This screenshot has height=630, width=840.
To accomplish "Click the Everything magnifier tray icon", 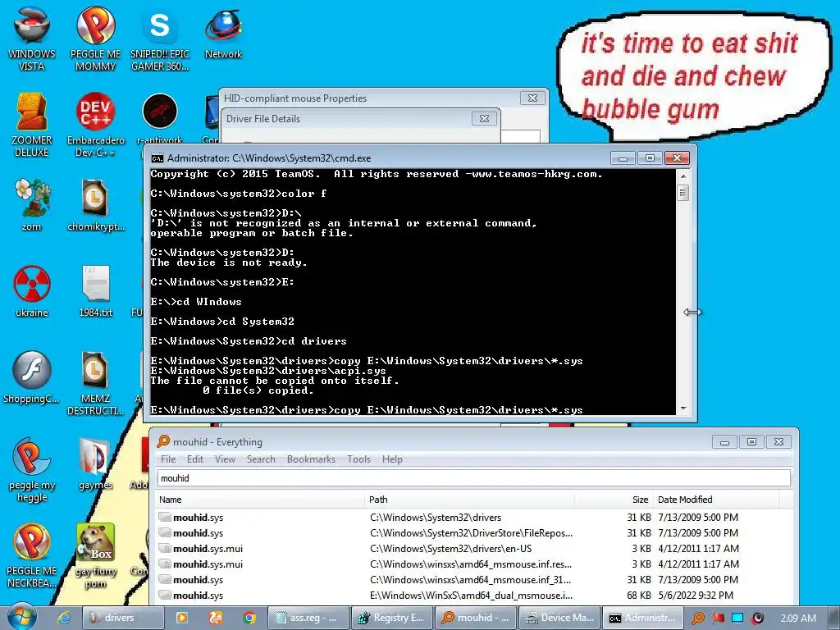I will click(698, 619).
